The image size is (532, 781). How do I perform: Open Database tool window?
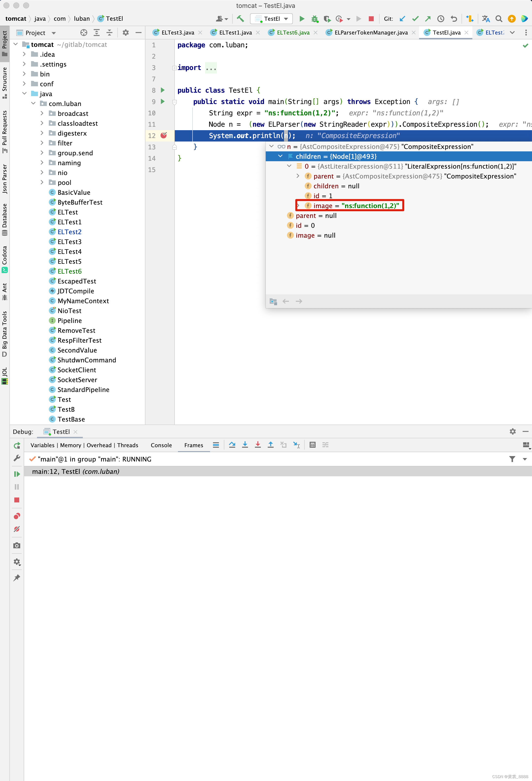[x=5, y=219]
